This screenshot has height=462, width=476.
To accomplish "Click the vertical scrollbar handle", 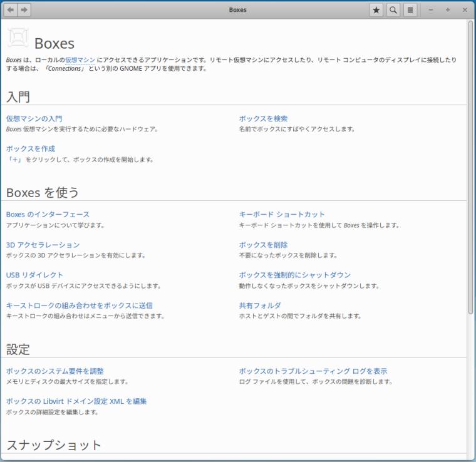I will [470, 167].
